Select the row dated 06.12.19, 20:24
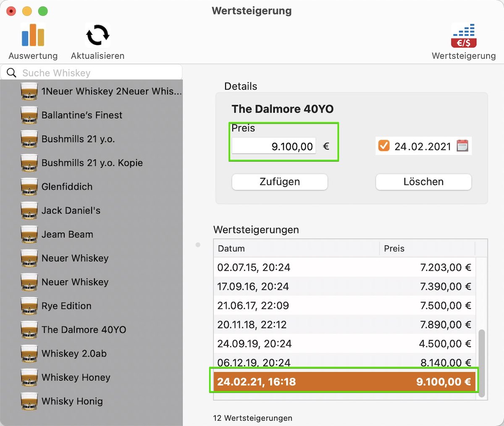504x426 pixels. (344, 362)
